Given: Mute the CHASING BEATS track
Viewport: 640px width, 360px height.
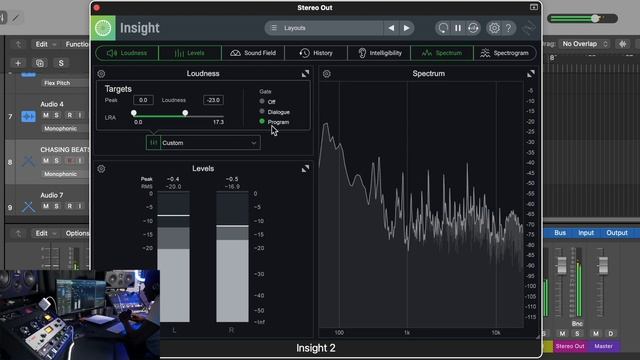Looking at the screenshot, I should pos(46,160).
